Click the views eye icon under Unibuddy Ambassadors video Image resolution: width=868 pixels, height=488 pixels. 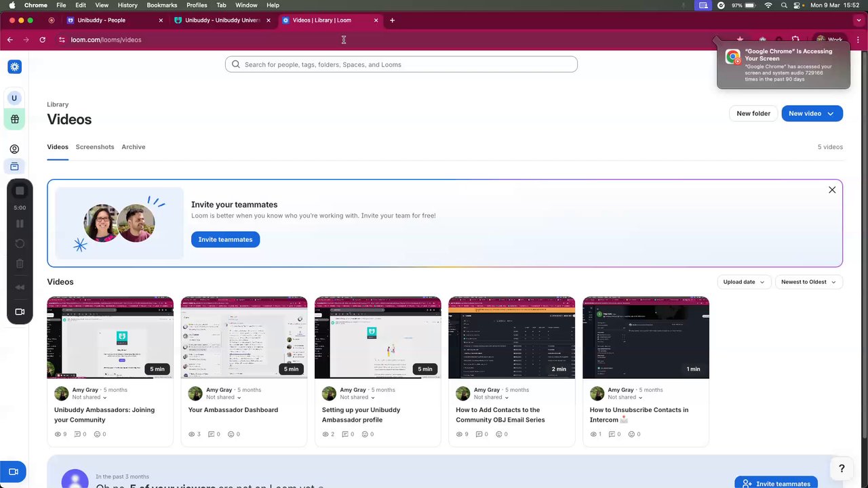(58, 434)
